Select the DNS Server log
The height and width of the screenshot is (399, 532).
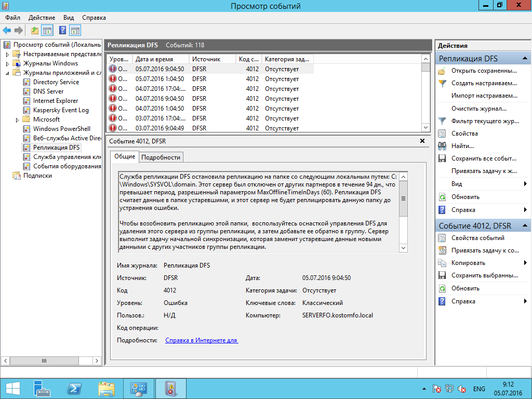[x=48, y=91]
